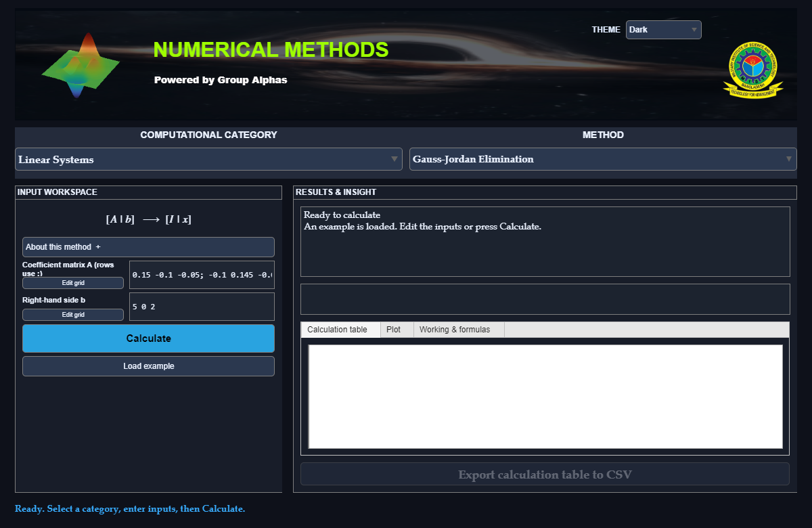Click Edit grid for Right-hand side b
This screenshot has width=812, height=528.
click(x=73, y=315)
